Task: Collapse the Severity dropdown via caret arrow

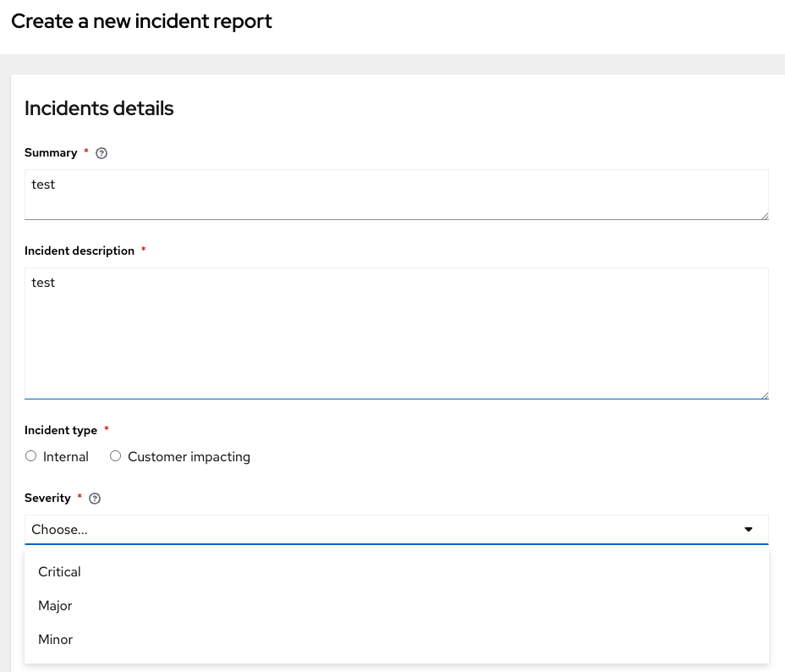Action: [x=748, y=530]
